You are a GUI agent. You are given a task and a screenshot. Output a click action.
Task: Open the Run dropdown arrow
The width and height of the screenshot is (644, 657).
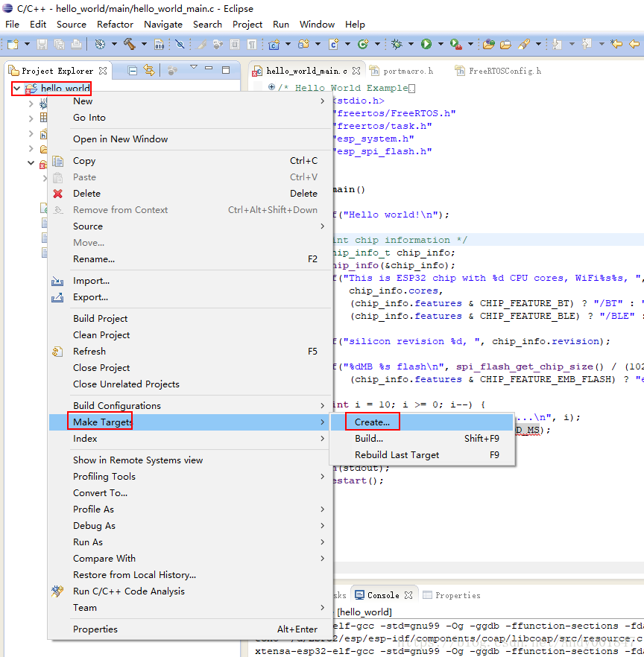point(441,44)
